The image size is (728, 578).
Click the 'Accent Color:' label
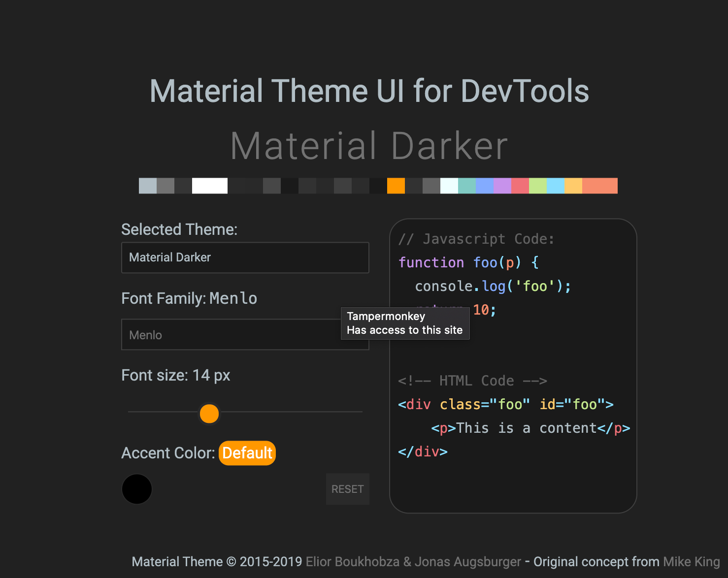coord(168,453)
